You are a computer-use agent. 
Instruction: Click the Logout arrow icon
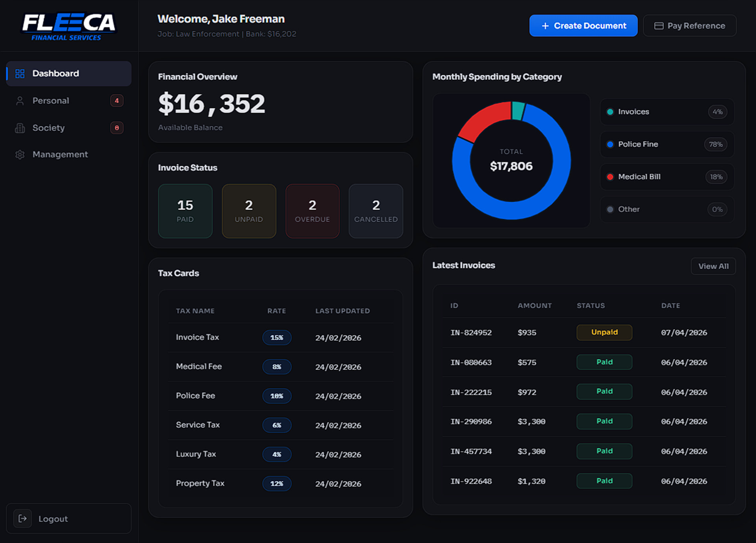pos(22,519)
